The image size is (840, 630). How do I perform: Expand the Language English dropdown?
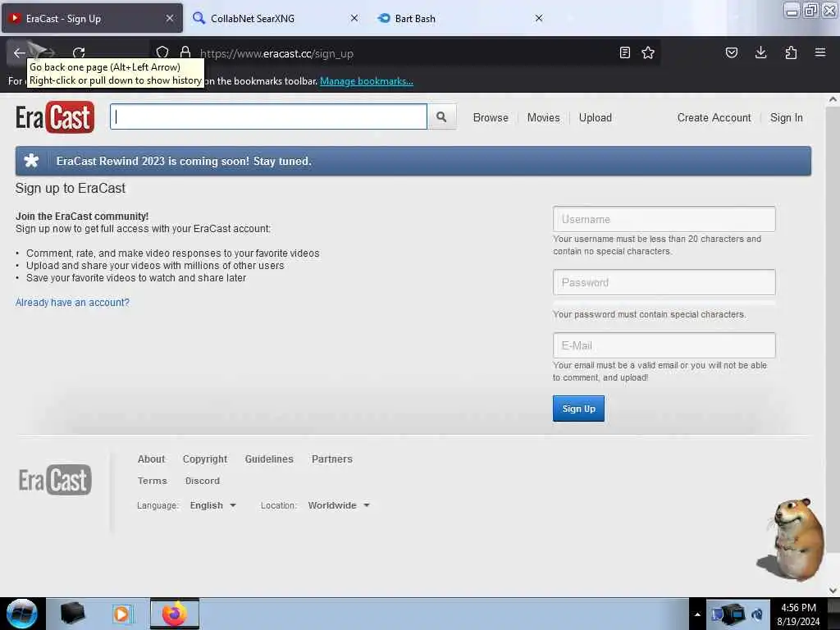pyautogui.click(x=212, y=505)
